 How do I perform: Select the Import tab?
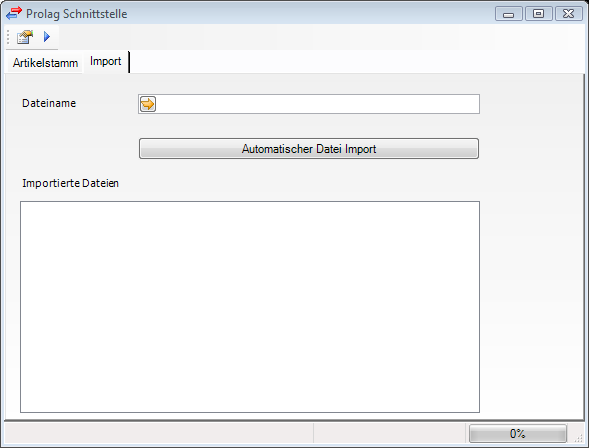pyautogui.click(x=106, y=61)
